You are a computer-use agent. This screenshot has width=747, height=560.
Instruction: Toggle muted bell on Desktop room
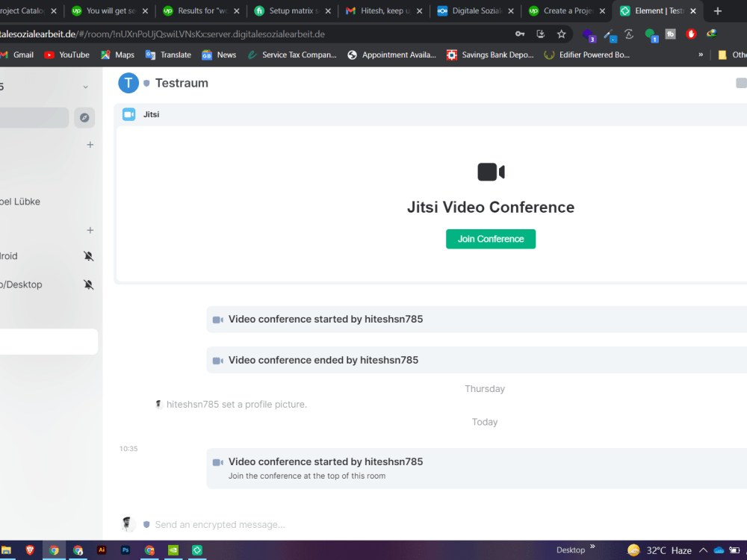coord(89,284)
